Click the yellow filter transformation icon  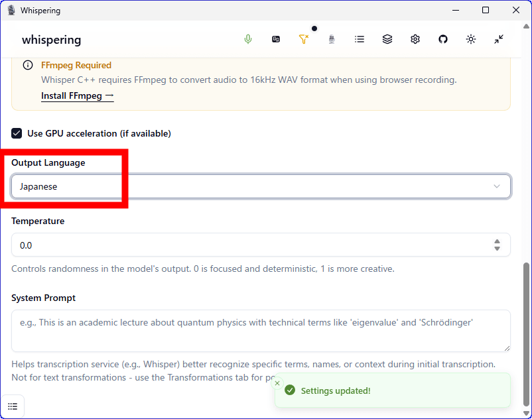304,39
